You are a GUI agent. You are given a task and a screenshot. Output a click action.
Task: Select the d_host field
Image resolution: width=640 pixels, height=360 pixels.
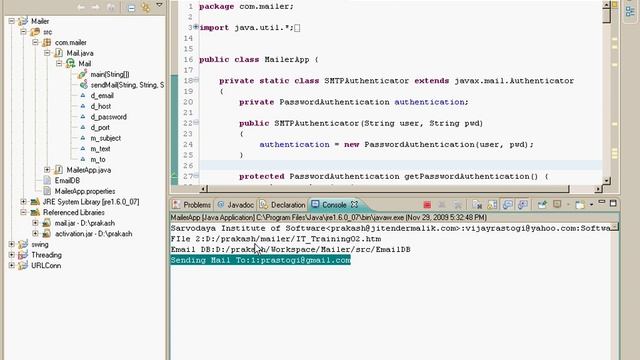pos(101,106)
